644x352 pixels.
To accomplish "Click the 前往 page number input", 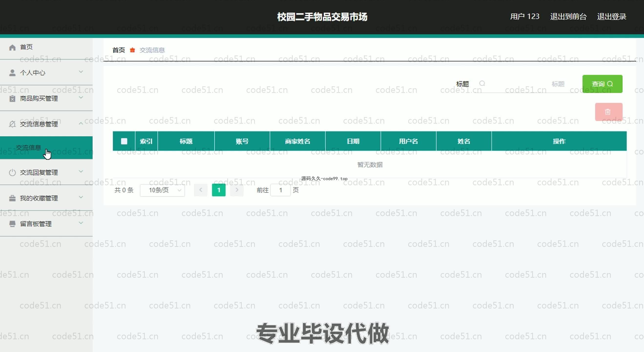I will pos(280,190).
